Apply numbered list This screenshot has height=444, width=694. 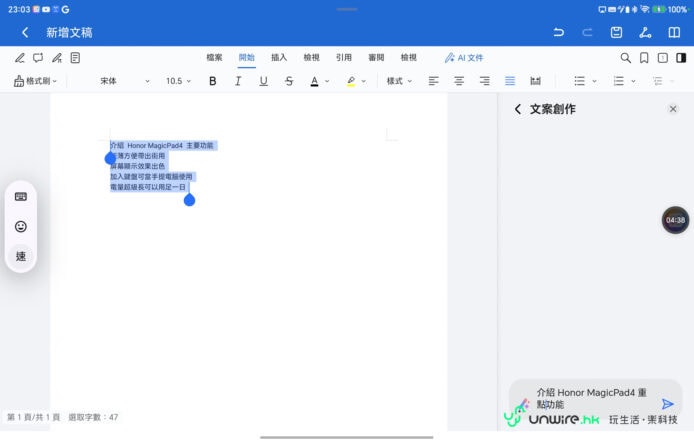point(618,81)
